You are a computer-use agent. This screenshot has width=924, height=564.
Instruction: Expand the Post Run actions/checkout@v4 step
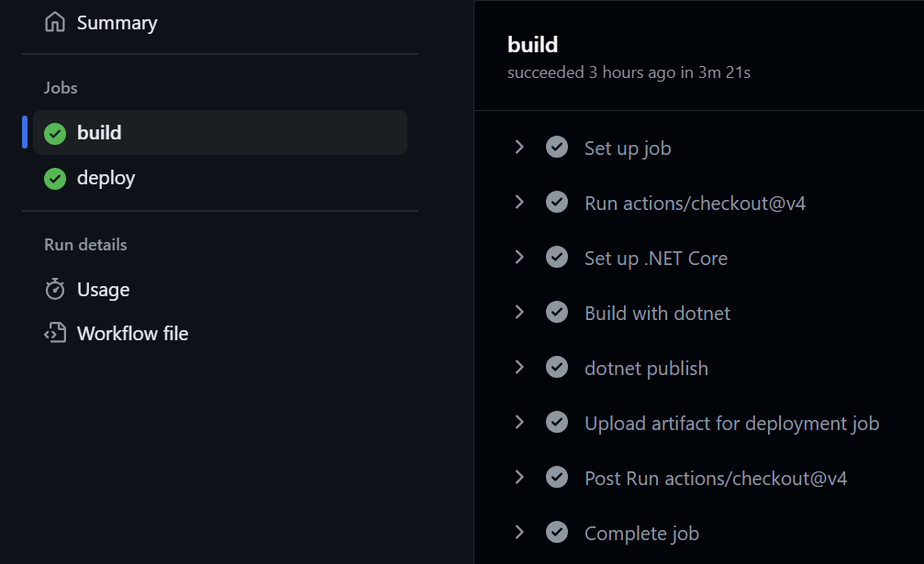pyautogui.click(x=519, y=477)
